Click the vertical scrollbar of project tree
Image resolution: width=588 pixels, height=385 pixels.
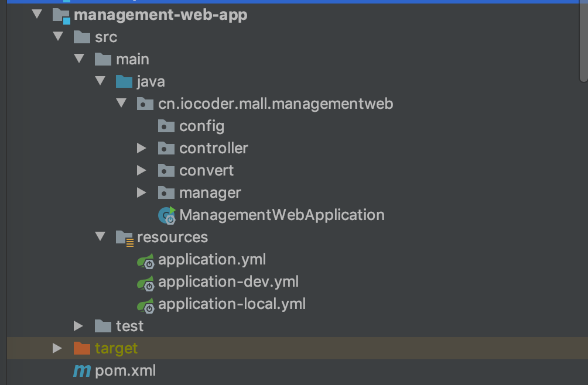(583, 41)
